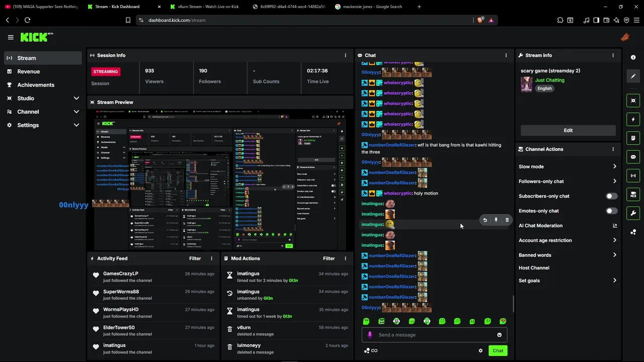The height and width of the screenshot is (362, 644).
Task: Open Stream page in sidebar
Action: pyautogui.click(x=43, y=58)
